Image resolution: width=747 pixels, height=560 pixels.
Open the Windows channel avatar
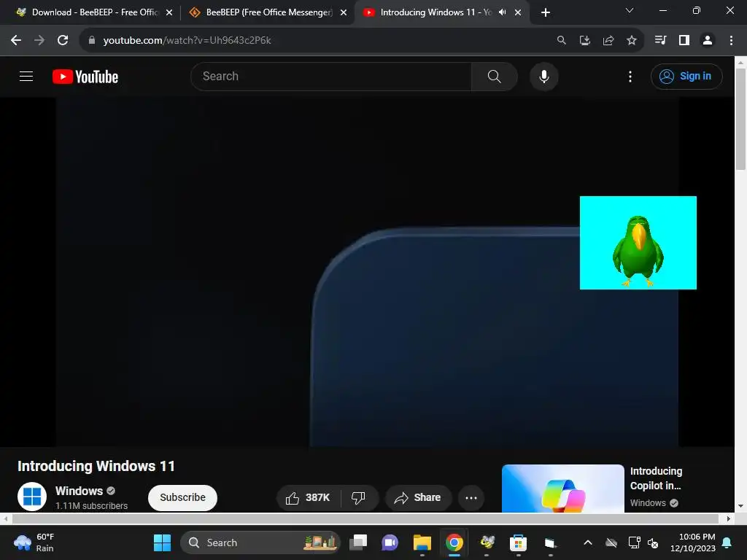[32, 496]
